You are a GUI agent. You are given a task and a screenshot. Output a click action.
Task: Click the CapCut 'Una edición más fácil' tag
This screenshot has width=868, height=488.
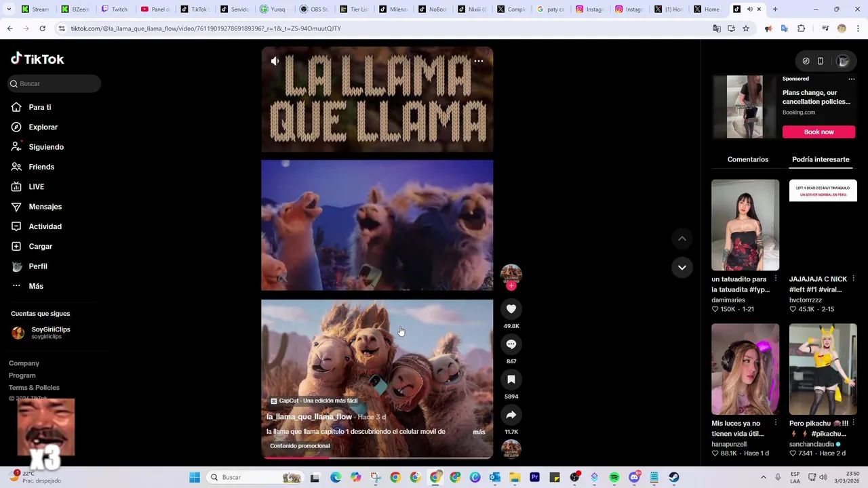[314, 401]
